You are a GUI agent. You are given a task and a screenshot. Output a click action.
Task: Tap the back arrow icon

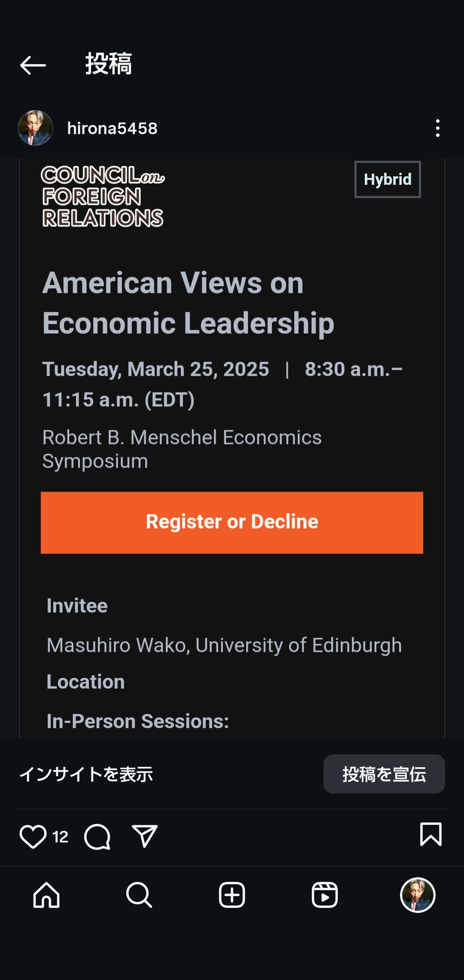[x=33, y=65]
